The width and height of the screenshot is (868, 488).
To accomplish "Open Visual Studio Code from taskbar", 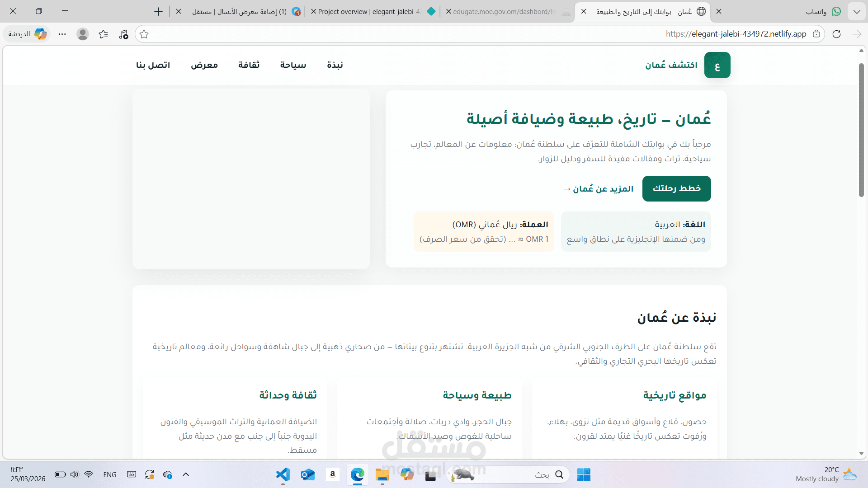I will point(283,474).
